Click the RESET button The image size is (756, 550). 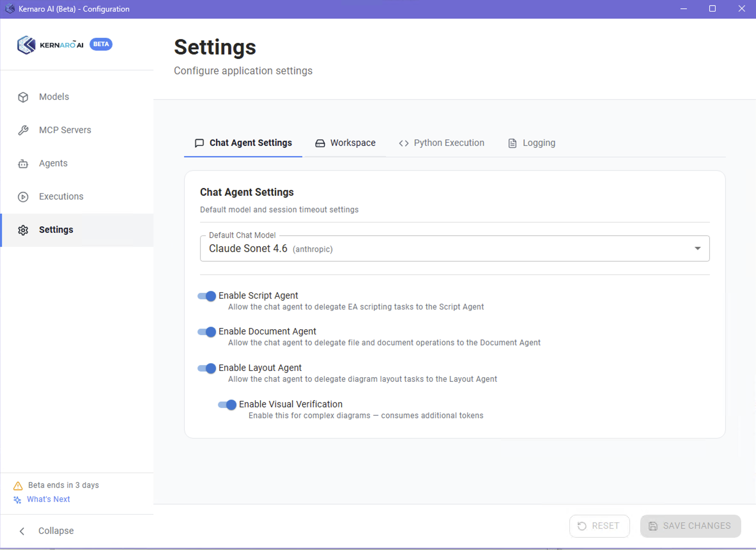[599, 526]
